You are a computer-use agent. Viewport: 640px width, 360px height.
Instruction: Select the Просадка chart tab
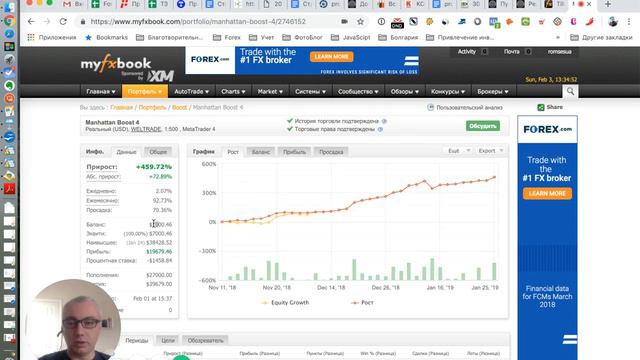tap(331, 152)
